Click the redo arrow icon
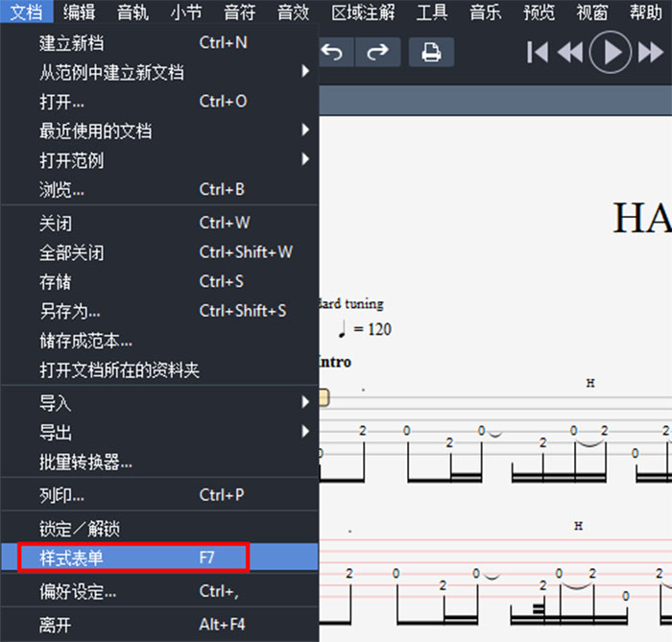The height and width of the screenshot is (642, 672). click(378, 52)
